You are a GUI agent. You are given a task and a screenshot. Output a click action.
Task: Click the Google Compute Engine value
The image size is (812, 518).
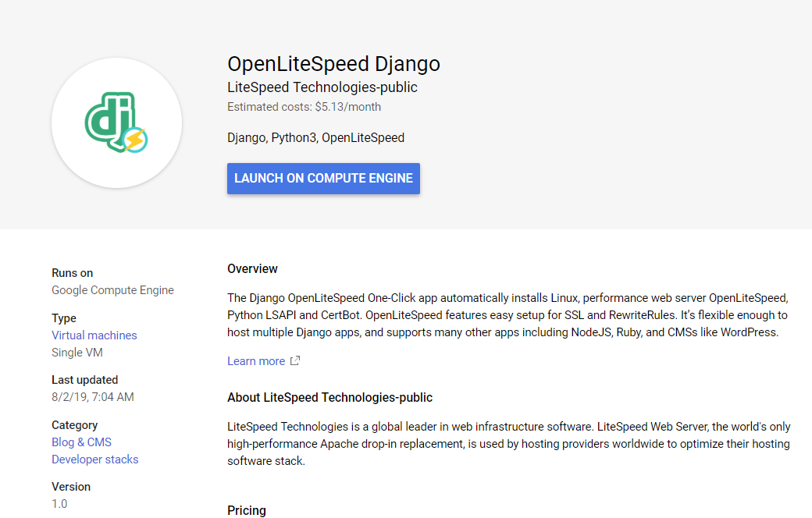[x=113, y=290]
